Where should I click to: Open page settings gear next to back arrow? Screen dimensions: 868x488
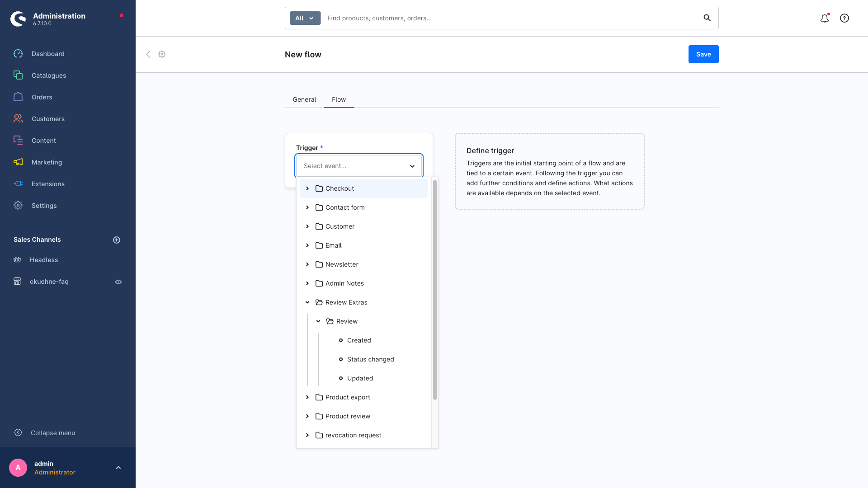pos(162,54)
